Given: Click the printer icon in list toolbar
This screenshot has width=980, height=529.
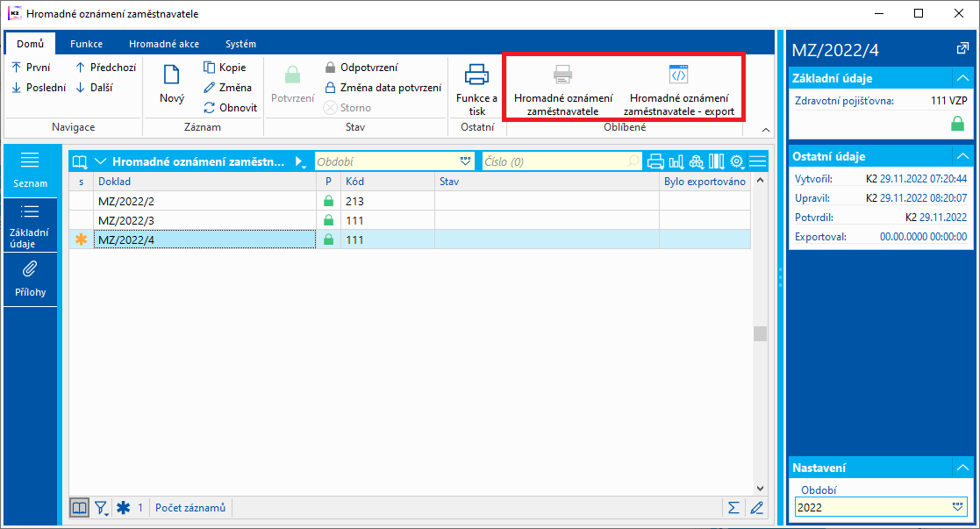Looking at the screenshot, I should click(x=655, y=162).
